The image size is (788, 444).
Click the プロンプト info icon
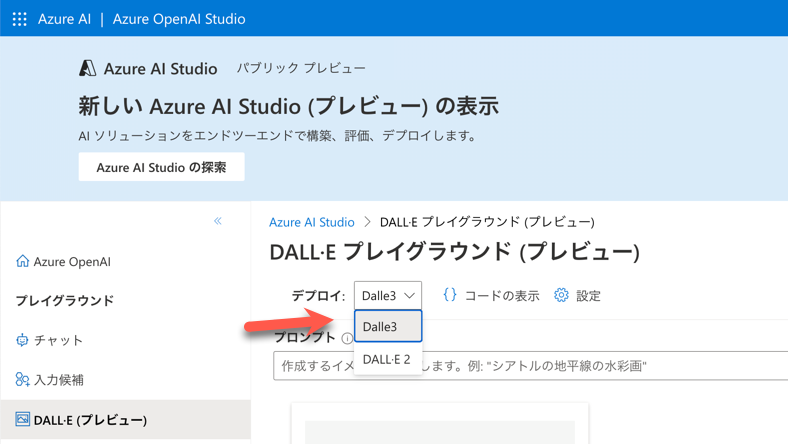[x=347, y=338]
